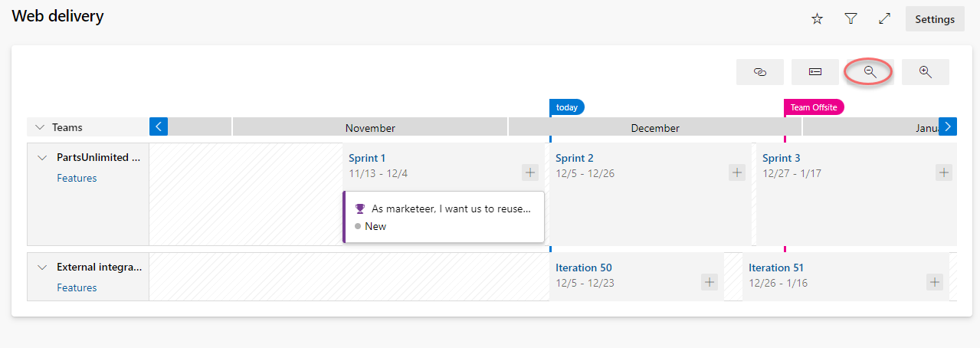Enter full screen mode with the arrows icon
The image size is (980, 348).
[884, 19]
